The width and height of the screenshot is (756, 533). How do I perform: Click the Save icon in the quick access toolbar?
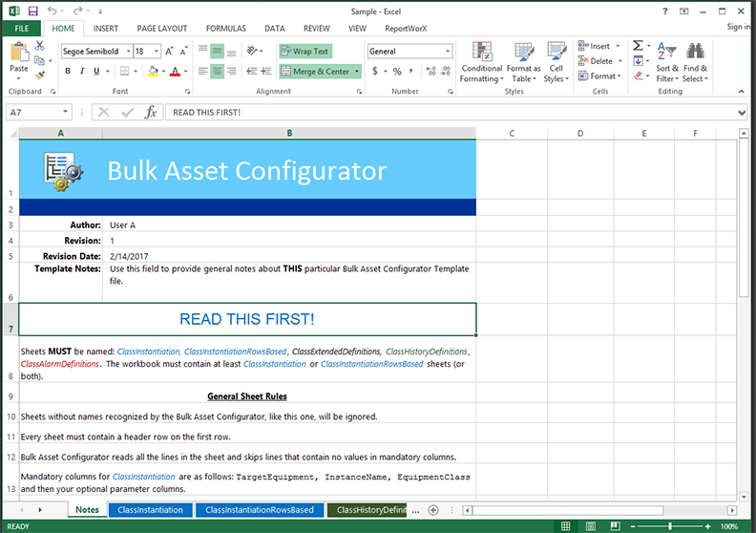(33, 11)
